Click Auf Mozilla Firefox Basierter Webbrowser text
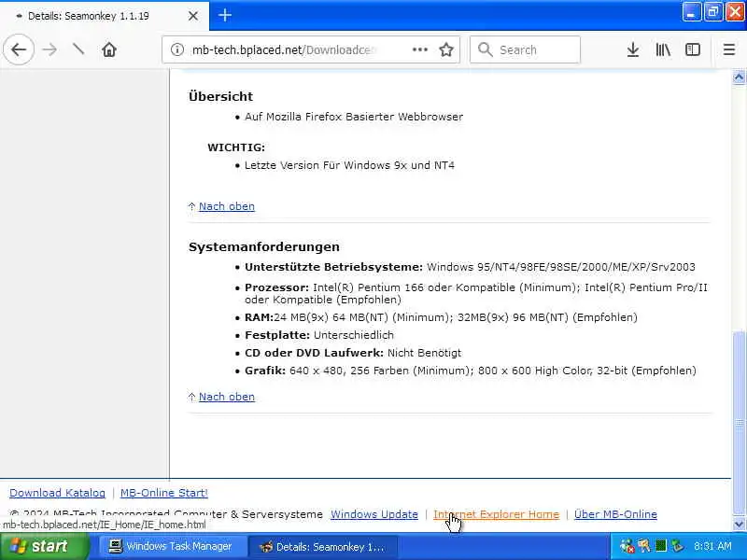 pos(354,117)
